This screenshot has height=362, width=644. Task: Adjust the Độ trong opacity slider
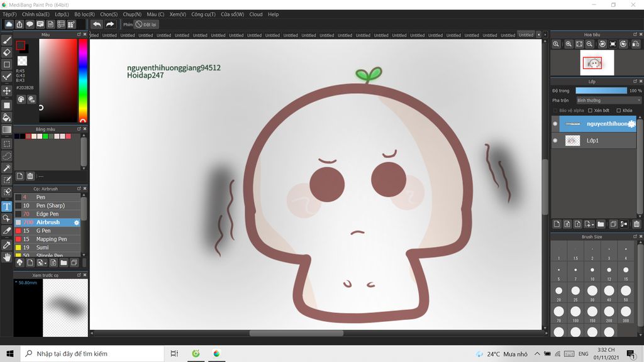601,90
